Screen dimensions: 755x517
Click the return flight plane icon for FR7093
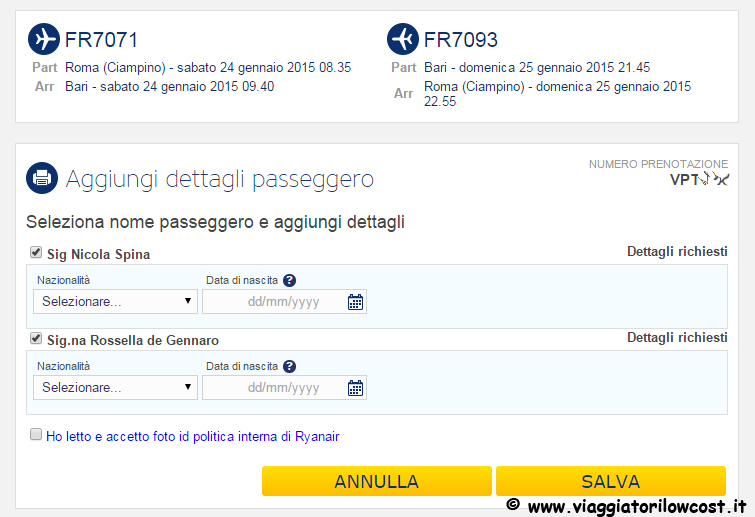tap(403, 39)
